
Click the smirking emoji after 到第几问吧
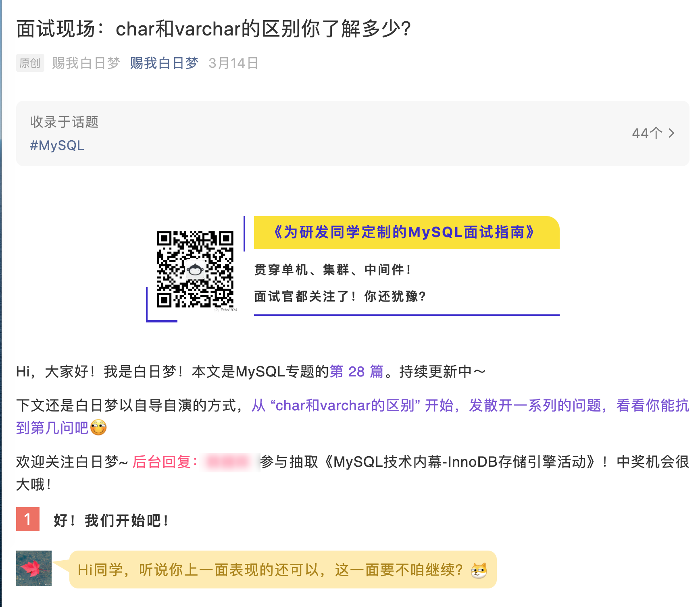pos(98,428)
